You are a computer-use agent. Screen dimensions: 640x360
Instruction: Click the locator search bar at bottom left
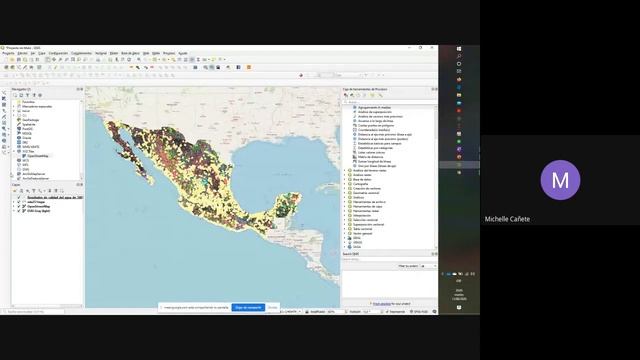pyautogui.click(x=33, y=312)
